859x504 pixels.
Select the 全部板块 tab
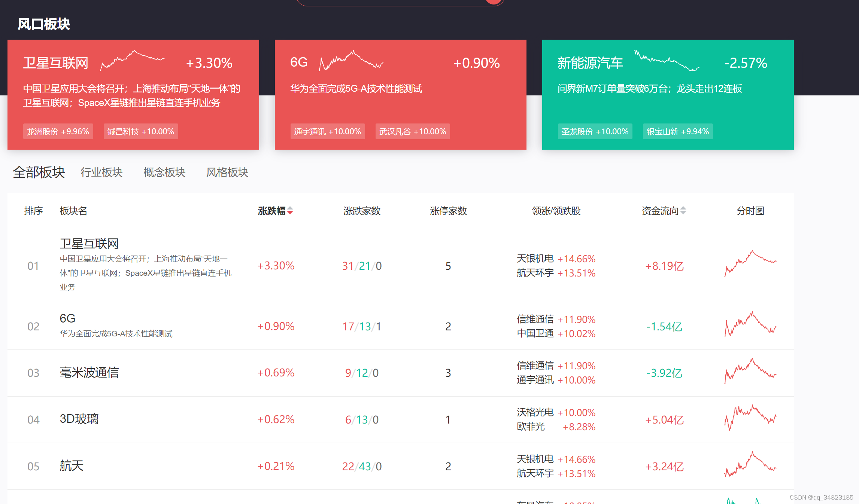39,172
